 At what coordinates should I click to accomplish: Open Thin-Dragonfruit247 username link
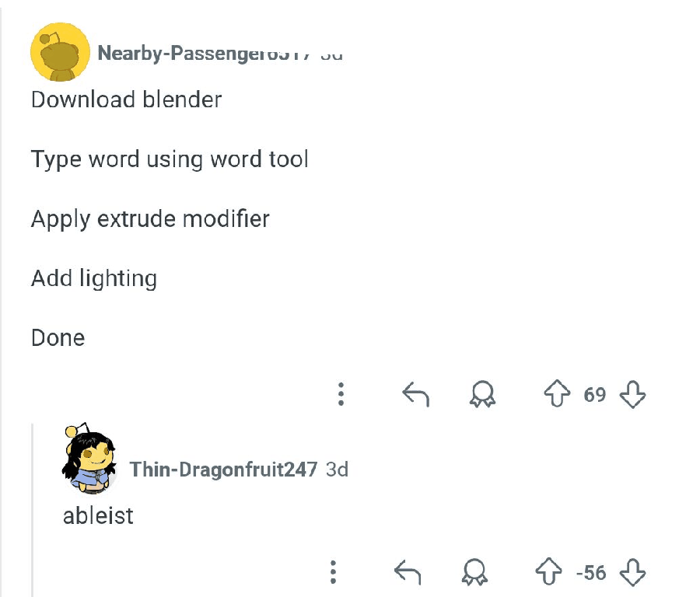tap(223, 470)
